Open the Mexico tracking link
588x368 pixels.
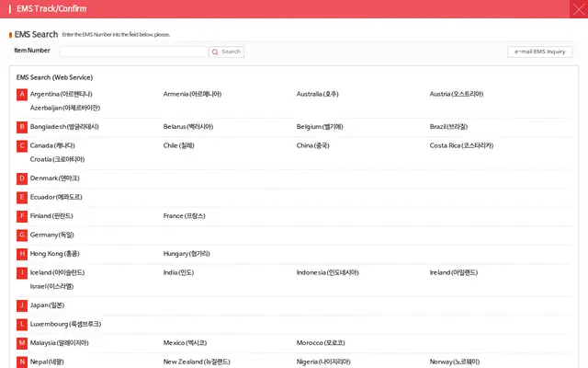(185, 342)
